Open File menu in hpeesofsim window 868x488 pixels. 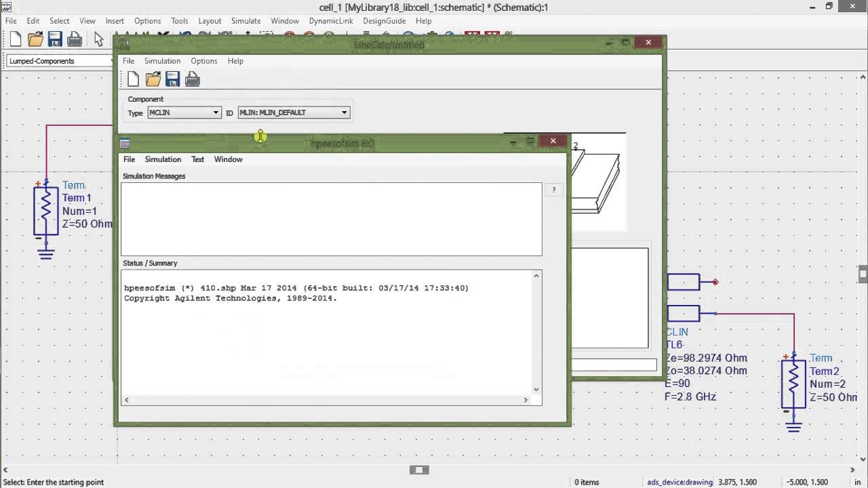click(x=129, y=159)
